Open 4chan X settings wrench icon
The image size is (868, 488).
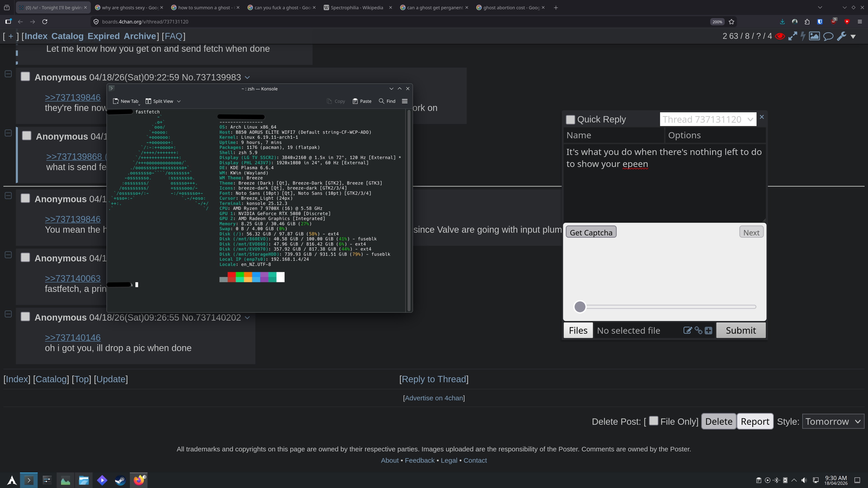click(x=841, y=36)
